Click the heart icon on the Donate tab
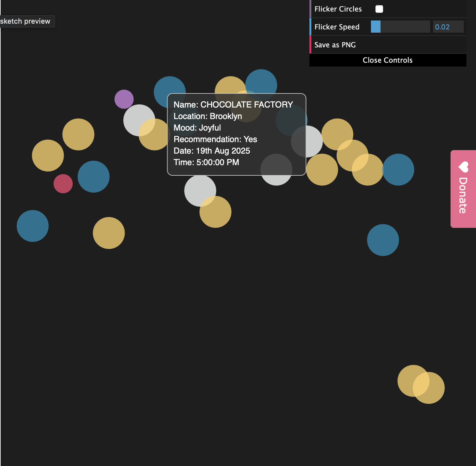 [463, 167]
